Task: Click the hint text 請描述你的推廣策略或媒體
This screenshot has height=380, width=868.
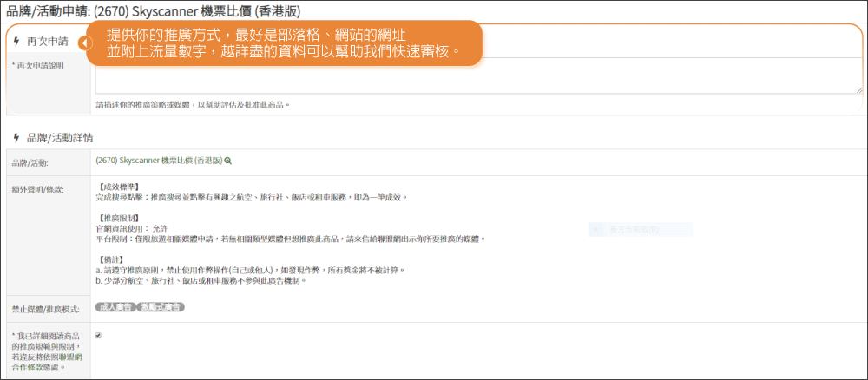Action: click(194, 104)
